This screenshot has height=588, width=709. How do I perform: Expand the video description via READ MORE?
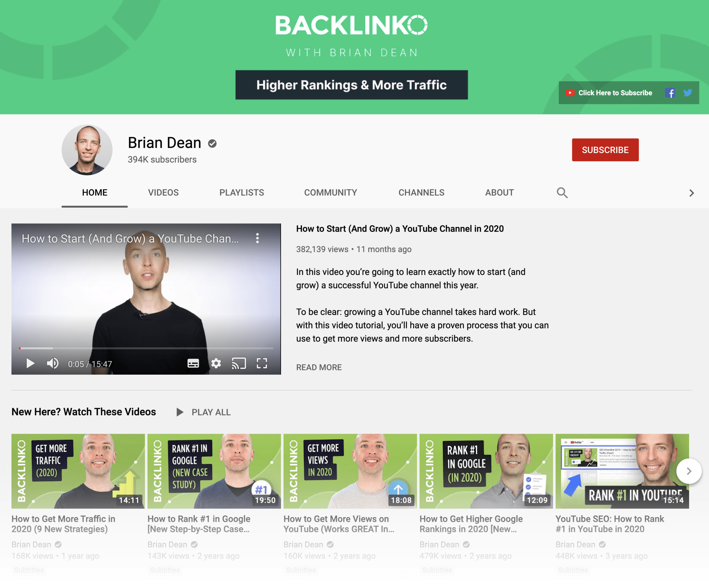pos(318,367)
